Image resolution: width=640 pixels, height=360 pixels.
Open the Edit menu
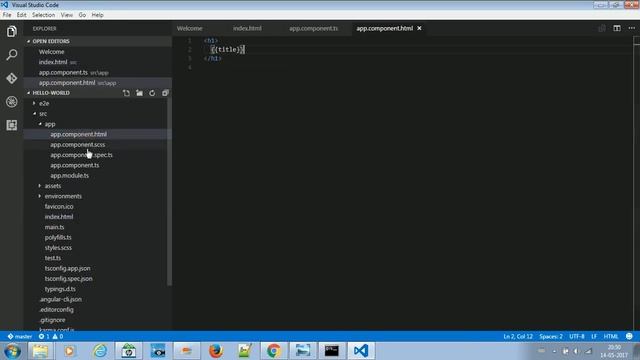[22, 15]
